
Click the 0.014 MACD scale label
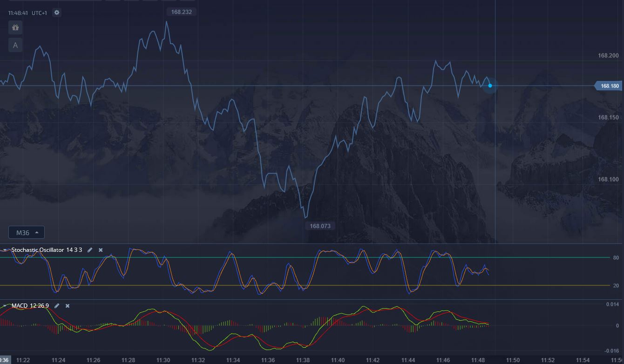pos(612,304)
